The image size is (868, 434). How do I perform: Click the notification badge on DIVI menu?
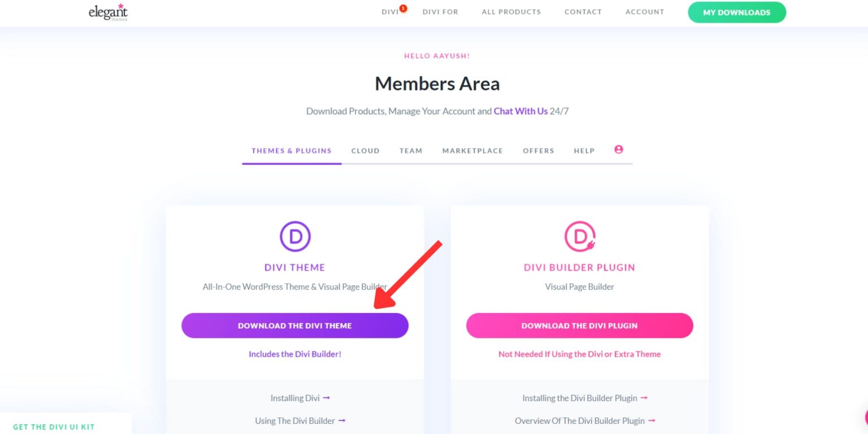pyautogui.click(x=402, y=8)
